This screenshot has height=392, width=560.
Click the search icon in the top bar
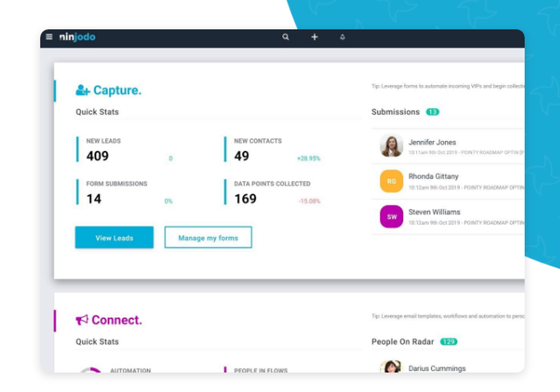[286, 37]
